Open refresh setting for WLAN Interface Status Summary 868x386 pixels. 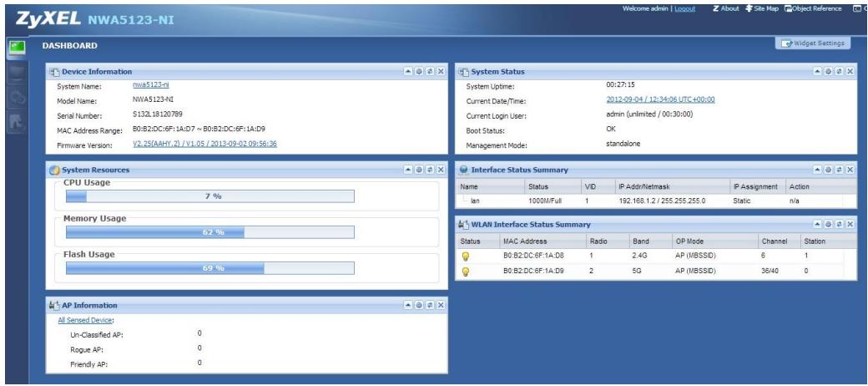828,224
